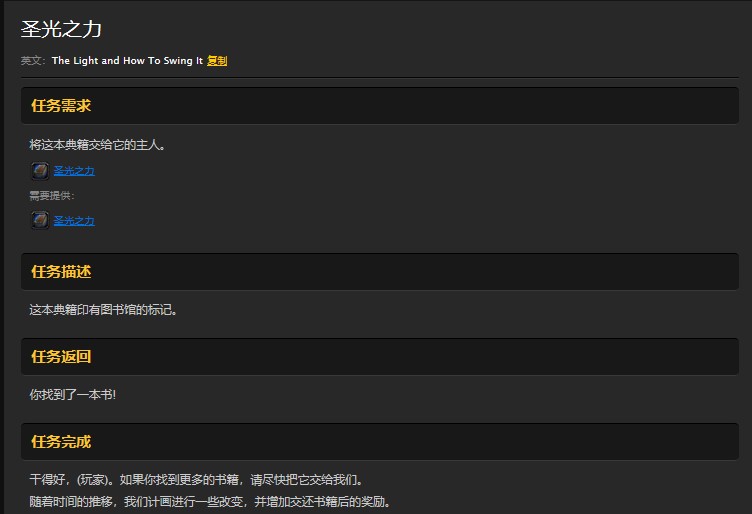
Task: Click the English name The Light and How To Swing It
Action: pos(127,61)
